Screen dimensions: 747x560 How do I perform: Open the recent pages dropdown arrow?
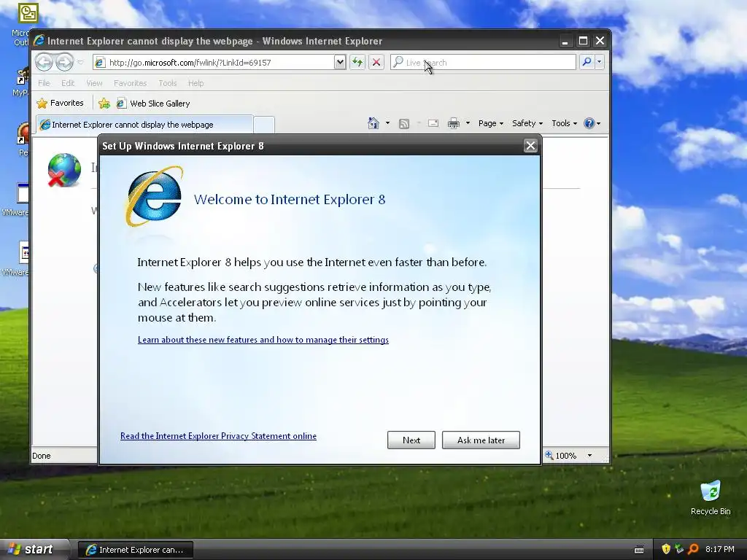80,63
